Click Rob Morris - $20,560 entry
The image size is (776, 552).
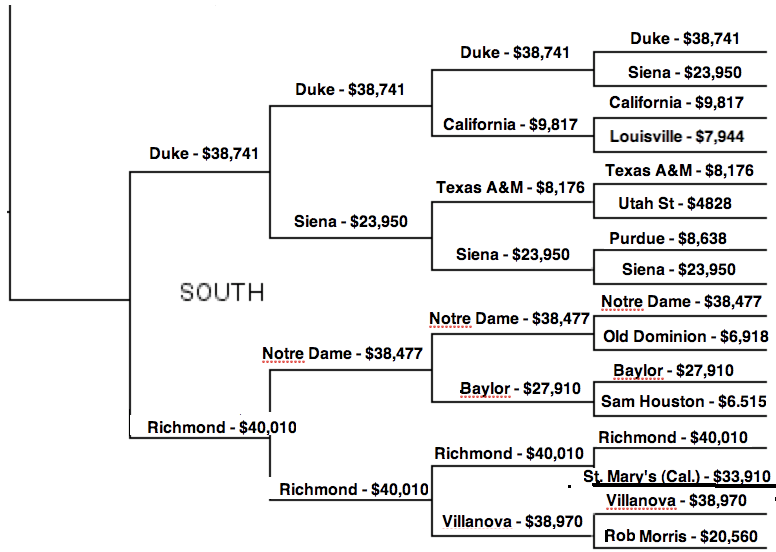[x=680, y=536]
